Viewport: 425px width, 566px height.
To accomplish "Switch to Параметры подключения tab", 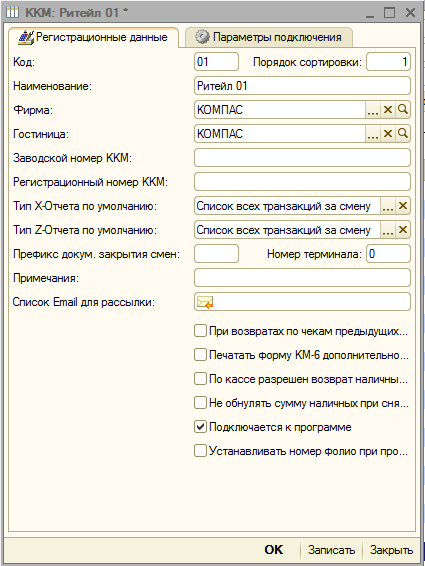I will pyautogui.click(x=269, y=37).
